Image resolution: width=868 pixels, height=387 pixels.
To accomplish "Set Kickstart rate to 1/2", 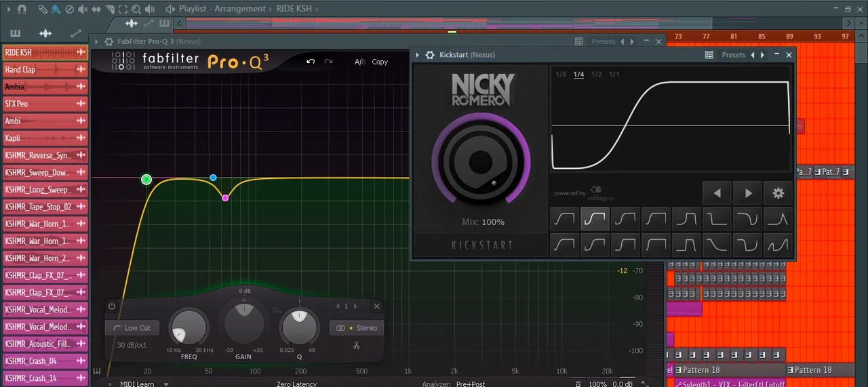I will [596, 75].
